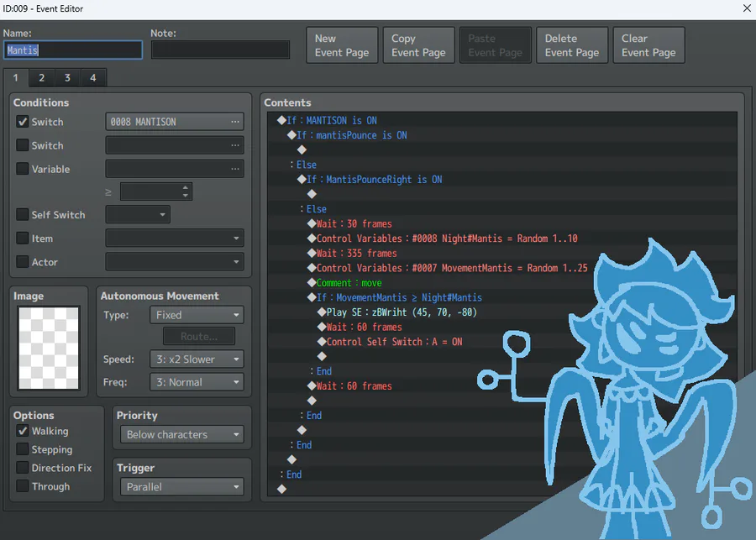The image size is (756, 540).
Task: Toggle first Switch condition checkbox
Action: 22,122
